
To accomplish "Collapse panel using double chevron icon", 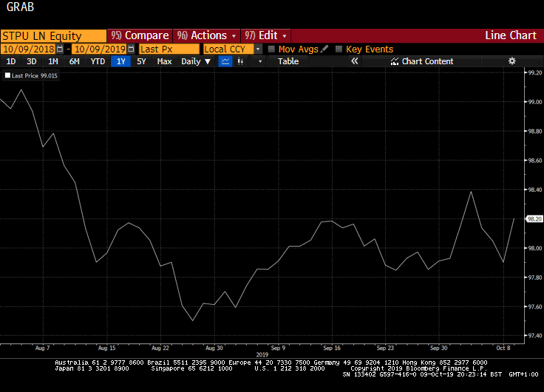I will click(354, 61).
